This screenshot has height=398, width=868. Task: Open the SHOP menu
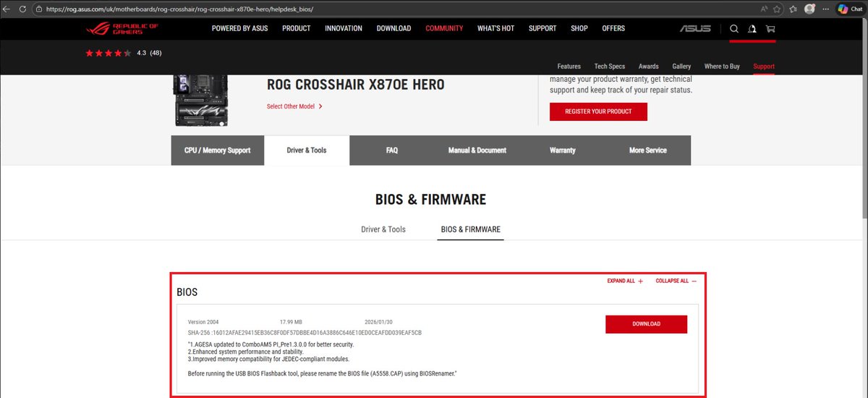(579, 28)
